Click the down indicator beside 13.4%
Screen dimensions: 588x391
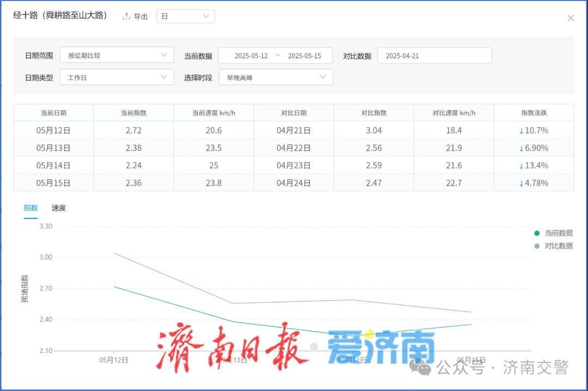point(523,165)
